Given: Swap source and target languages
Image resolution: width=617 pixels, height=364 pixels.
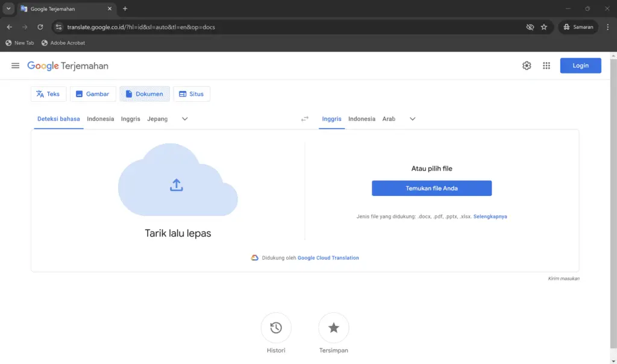Looking at the screenshot, I should [305, 119].
